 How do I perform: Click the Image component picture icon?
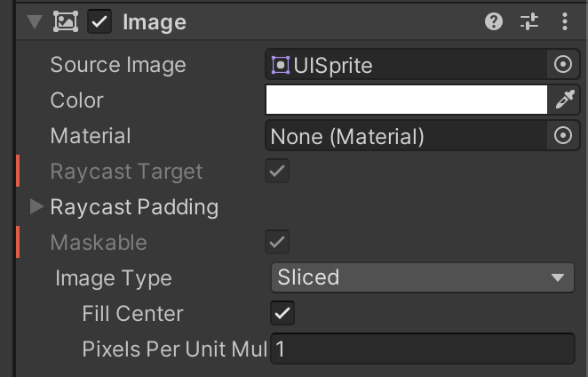click(x=66, y=21)
